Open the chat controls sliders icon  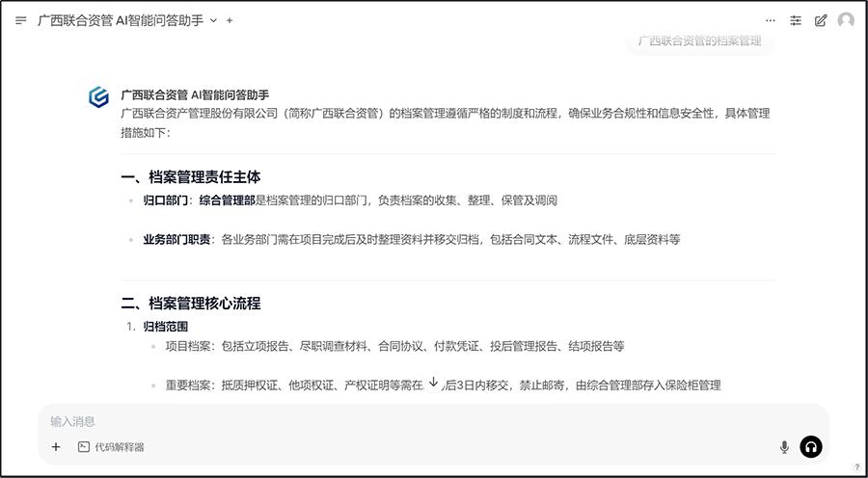796,20
